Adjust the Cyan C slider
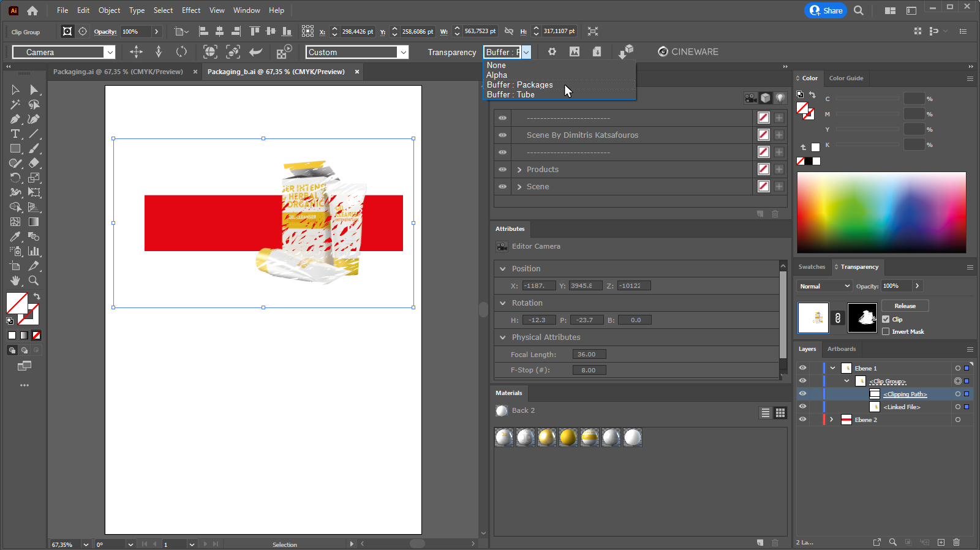 [867, 99]
